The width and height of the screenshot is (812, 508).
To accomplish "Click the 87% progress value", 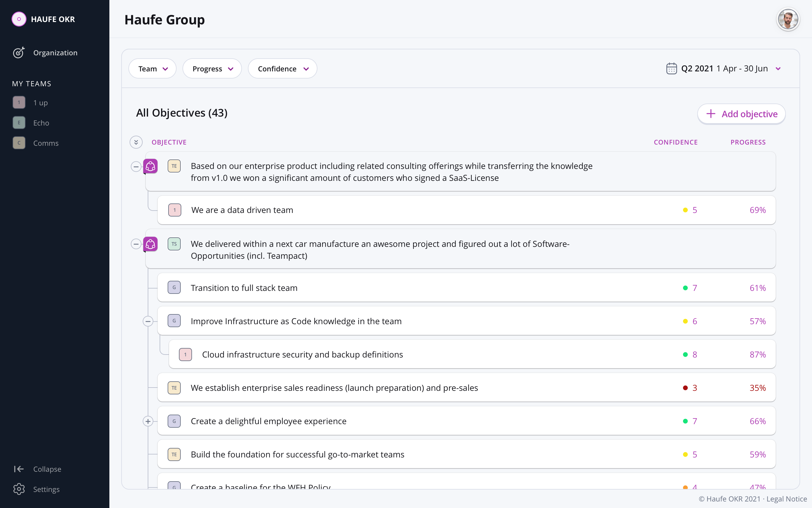I will tap(758, 355).
